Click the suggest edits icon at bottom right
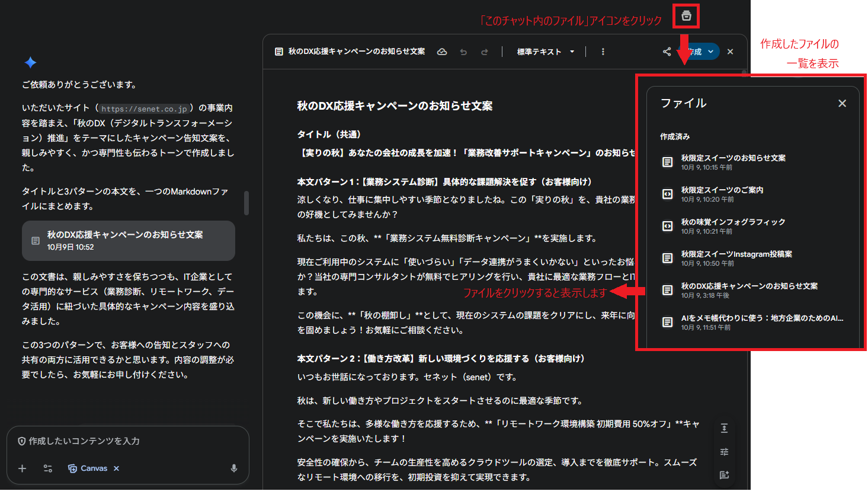Screen dimensions: 868x491 pos(724,475)
